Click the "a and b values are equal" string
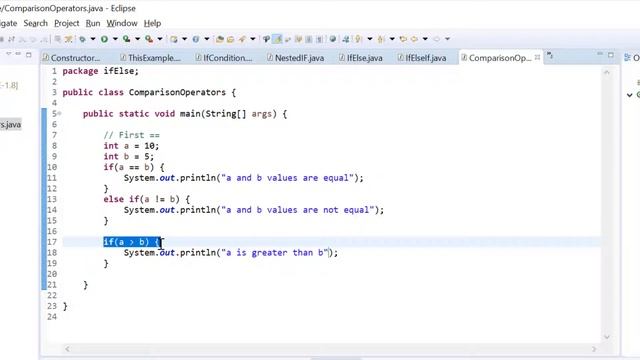 [x=287, y=178]
